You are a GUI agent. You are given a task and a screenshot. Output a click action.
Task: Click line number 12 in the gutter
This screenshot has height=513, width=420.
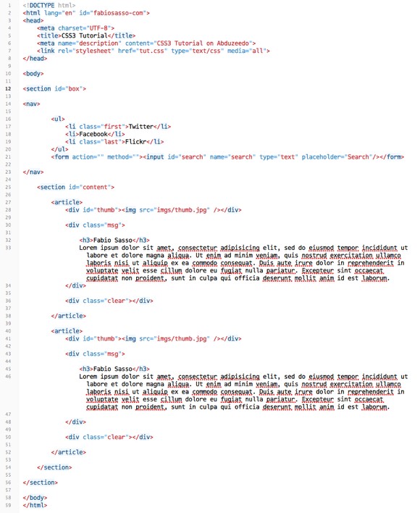click(8, 88)
